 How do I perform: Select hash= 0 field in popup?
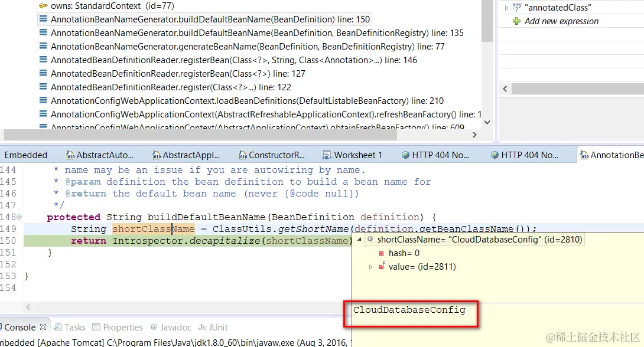pyautogui.click(x=404, y=253)
